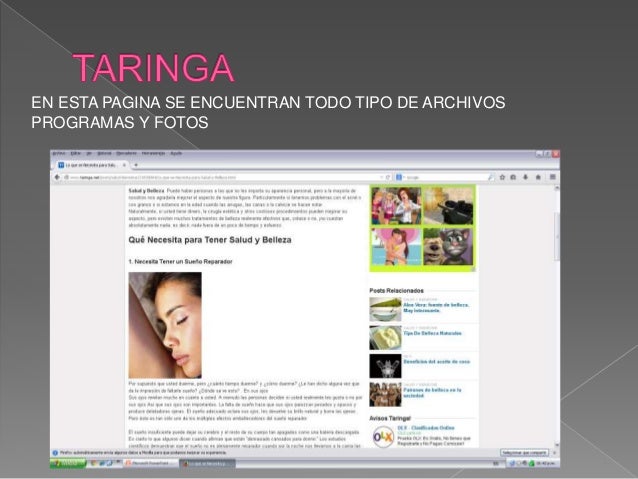Go to the home page icon
Viewport: 638px width, 479px height.
(538, 177)
